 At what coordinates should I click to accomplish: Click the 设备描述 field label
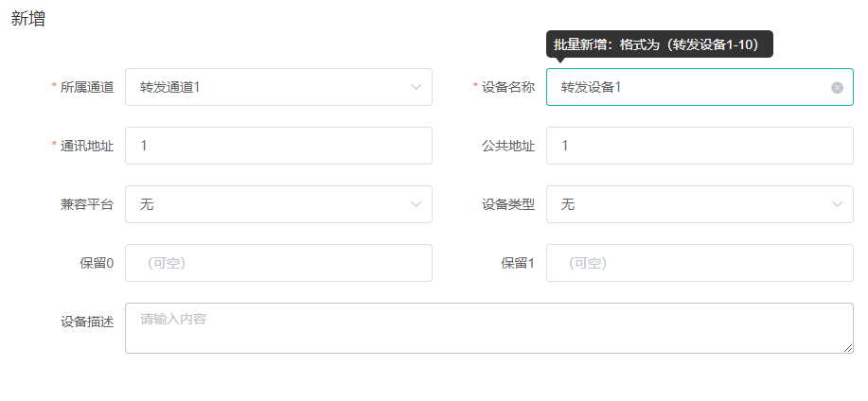click(87, 322)
